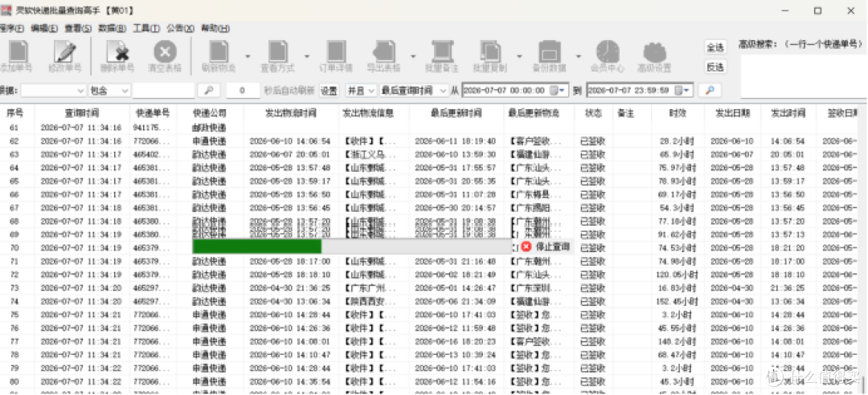
Task: Open the 程序(F) menu
Action: (x=11, y=28)
